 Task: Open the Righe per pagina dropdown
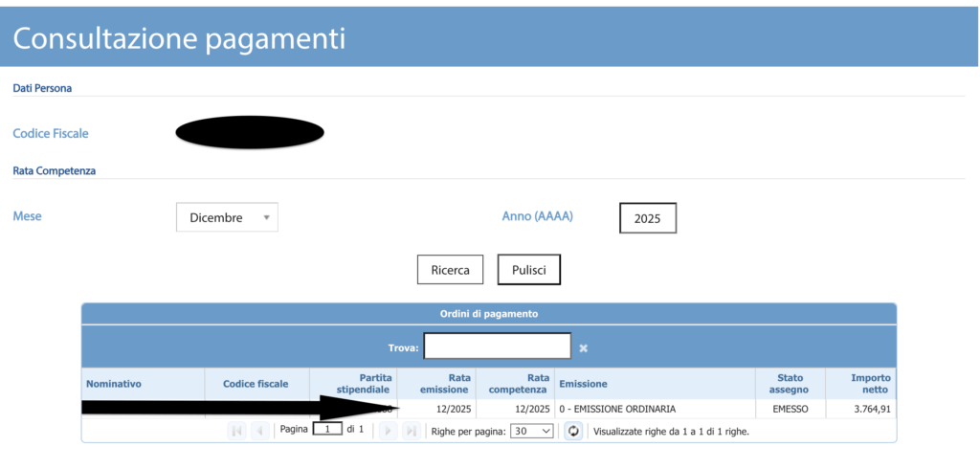[x=532, y=431]
